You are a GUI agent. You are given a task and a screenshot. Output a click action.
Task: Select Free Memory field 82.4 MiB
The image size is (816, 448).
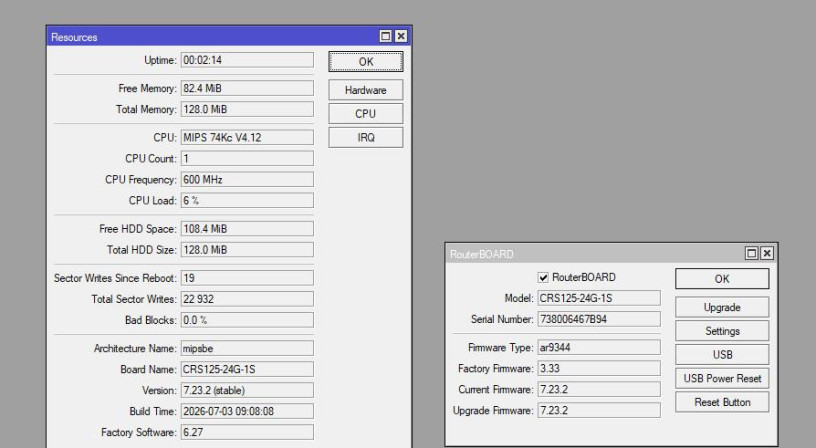point(247,88)
